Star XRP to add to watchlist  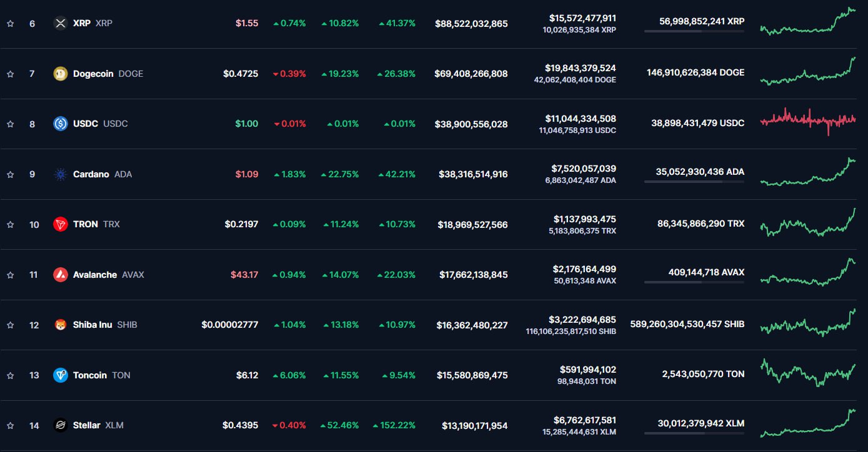pos(10,24)
